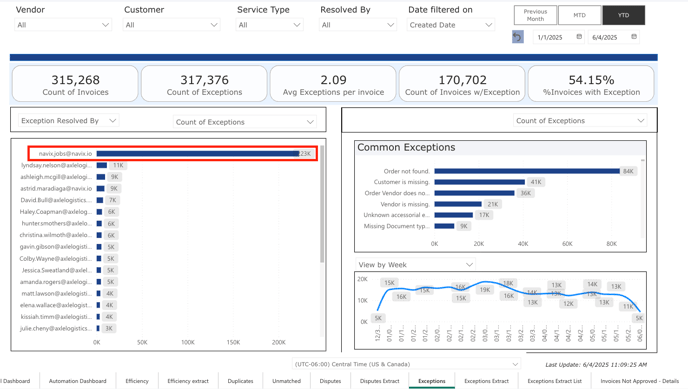The height and width of the screenshot is (389, 688).
Task: Click the hunter.smothers row label
Action: click(57, 224)
